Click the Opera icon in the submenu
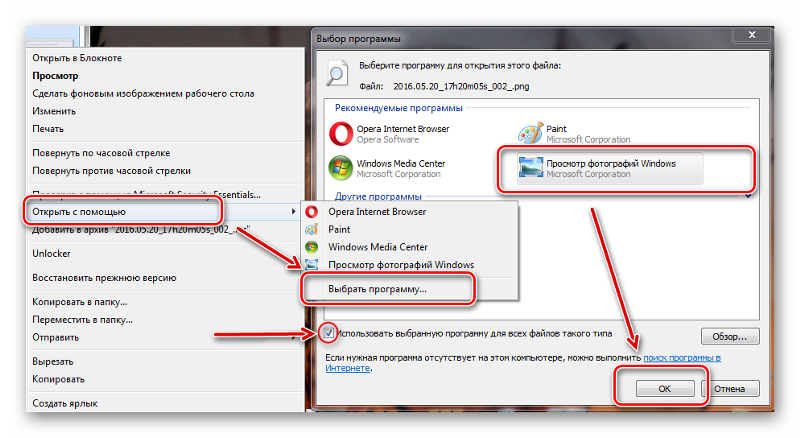The image size is (800, 438). (x=311, y=211)
